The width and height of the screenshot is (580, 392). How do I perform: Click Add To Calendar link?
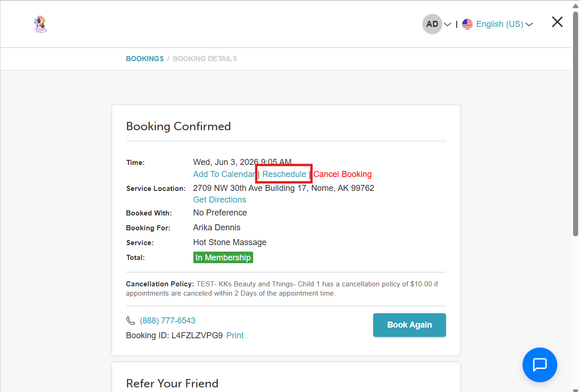(224, 174)
